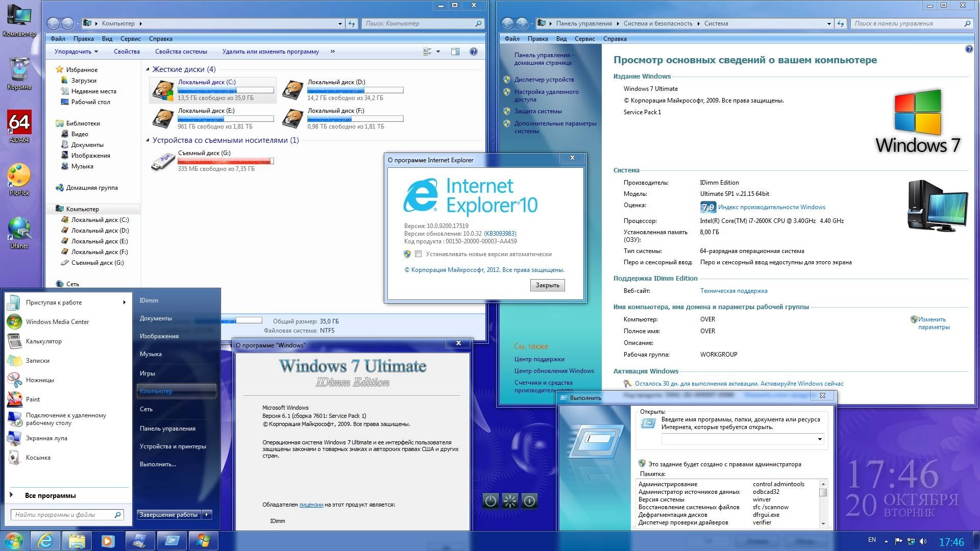This screenshot has width=980, height=551.
Task: Expand shutdown options arrow in Start menu
Action: point(207,515)
